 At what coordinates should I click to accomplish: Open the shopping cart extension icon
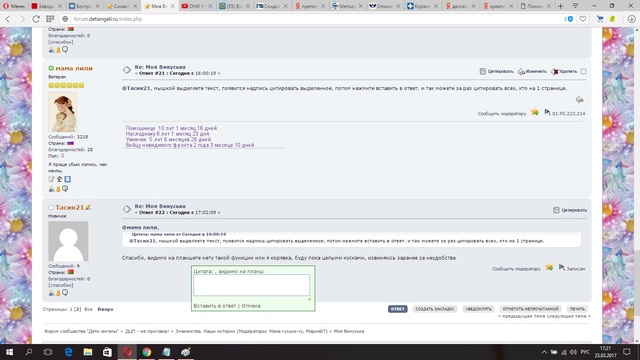[600, 19]
